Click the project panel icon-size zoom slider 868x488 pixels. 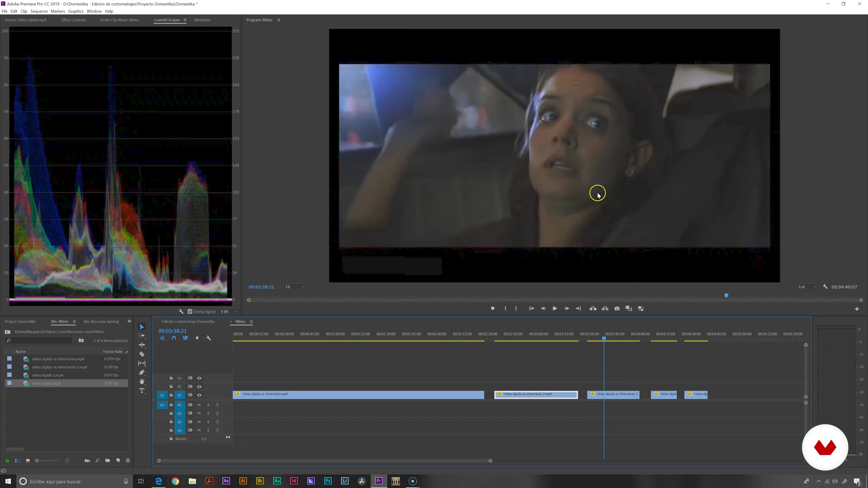(47, 460)
